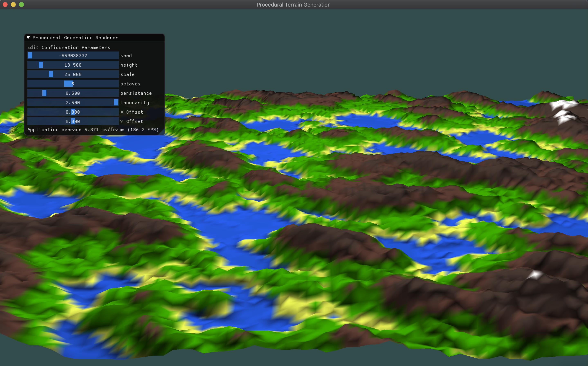The width and height of the screenshot is (588, 366).
Task: Click the persistance slider showing 0.500
Action: click(73, 93)
